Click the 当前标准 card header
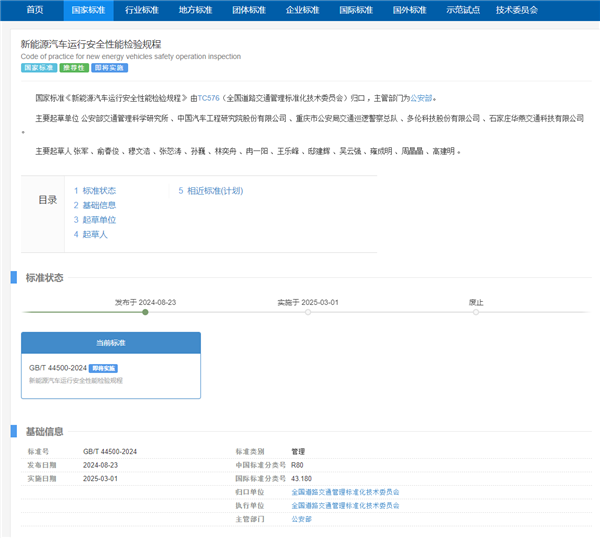This screenshot has width=600, height=538. point(111,342)
